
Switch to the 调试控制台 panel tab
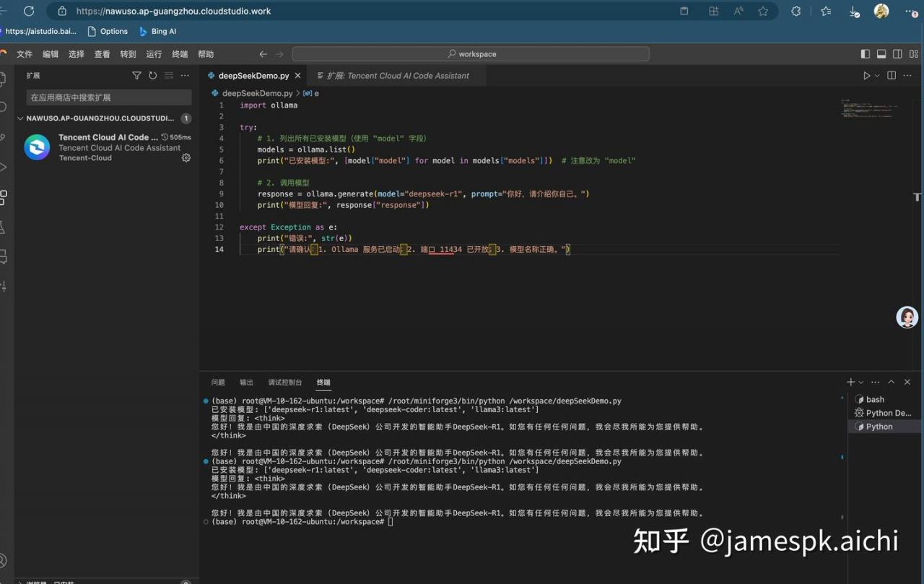285,383
